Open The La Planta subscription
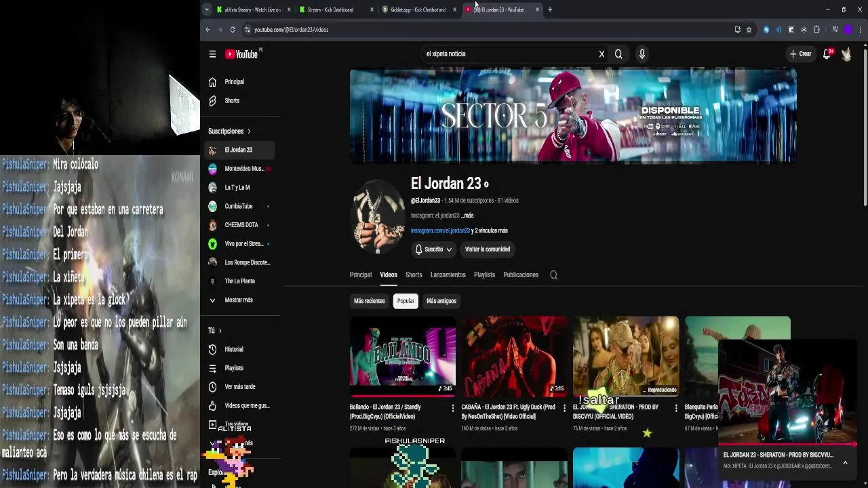The height and width of the screenshot is (488, 868). (x=239, y=281)
